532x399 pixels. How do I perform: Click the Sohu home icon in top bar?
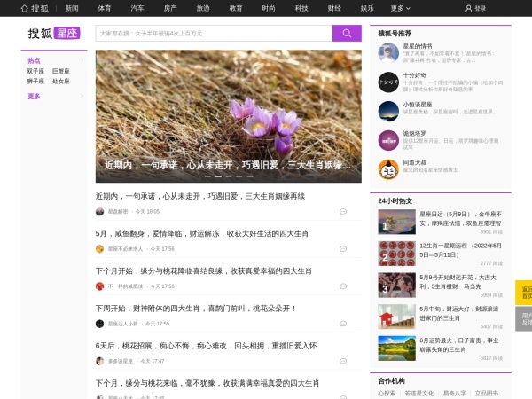pos(25,8)
